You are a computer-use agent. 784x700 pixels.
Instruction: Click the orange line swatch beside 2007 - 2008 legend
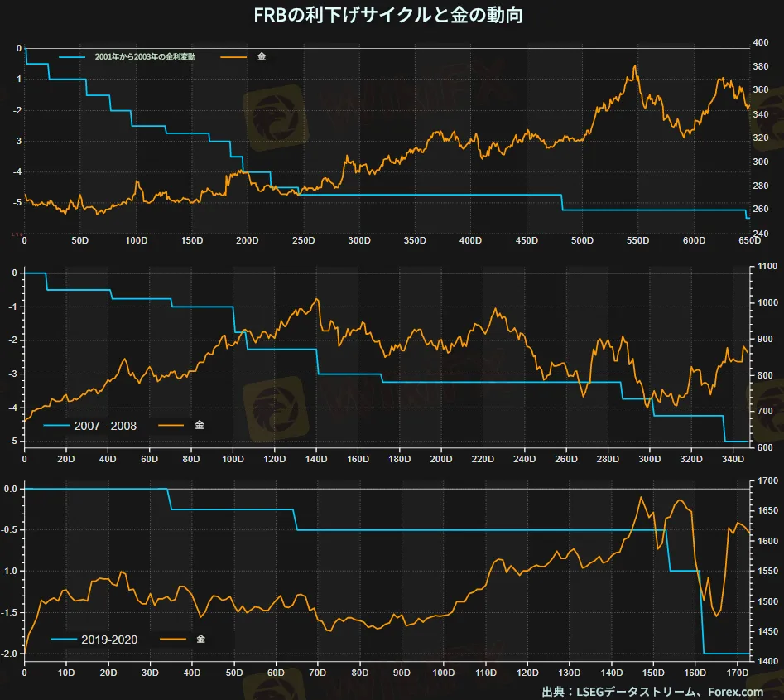coord(173,425)
